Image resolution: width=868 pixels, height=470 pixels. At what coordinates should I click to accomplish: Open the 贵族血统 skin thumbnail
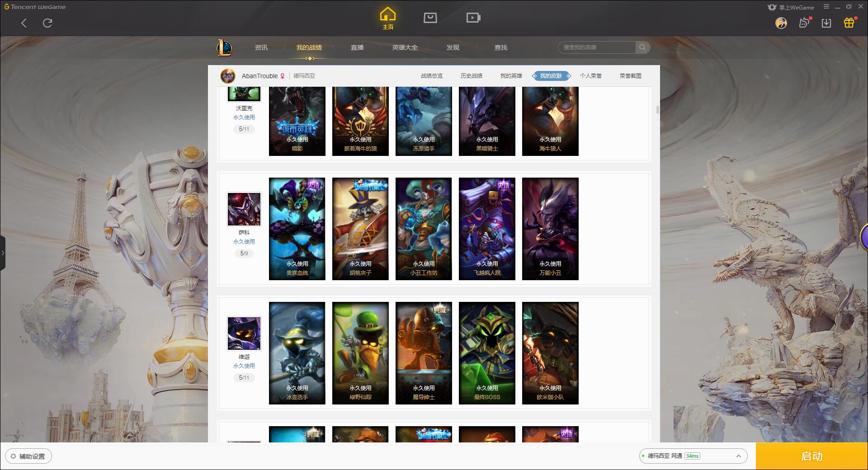point(297,229)
